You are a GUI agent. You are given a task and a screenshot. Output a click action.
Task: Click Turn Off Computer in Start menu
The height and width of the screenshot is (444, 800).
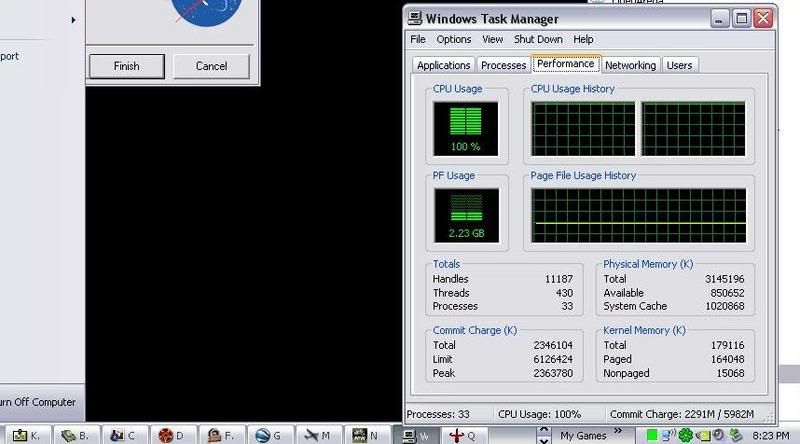[36, 402]
